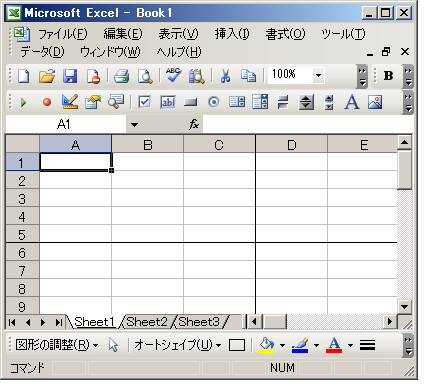Screen dimensions: 438x390
Task: Expand Control Toolbox toolbar options
Action: [x=408, y=103]
